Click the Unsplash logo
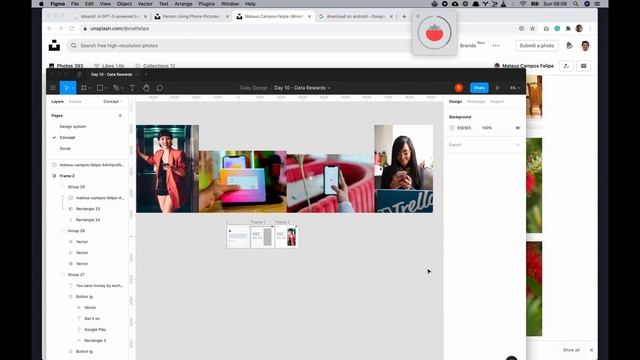The image size is (640, 360). pos(54,45)
